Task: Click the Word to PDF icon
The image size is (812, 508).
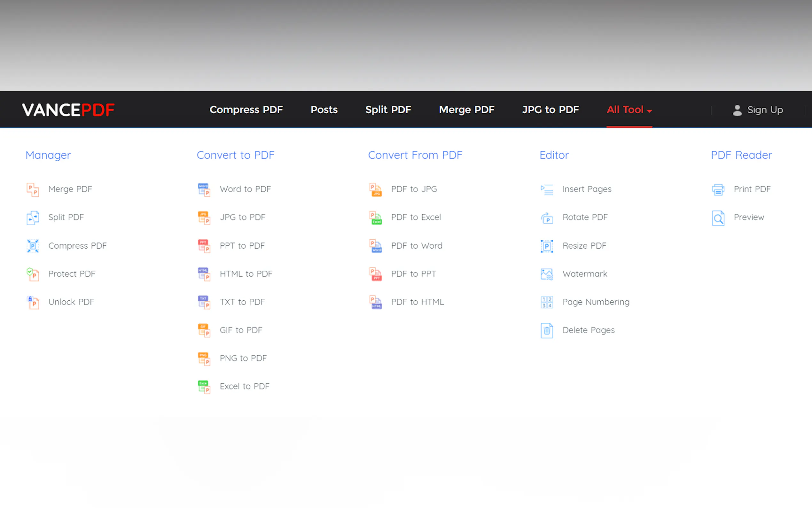Action: pyautogui.click(x=204, y=189)
